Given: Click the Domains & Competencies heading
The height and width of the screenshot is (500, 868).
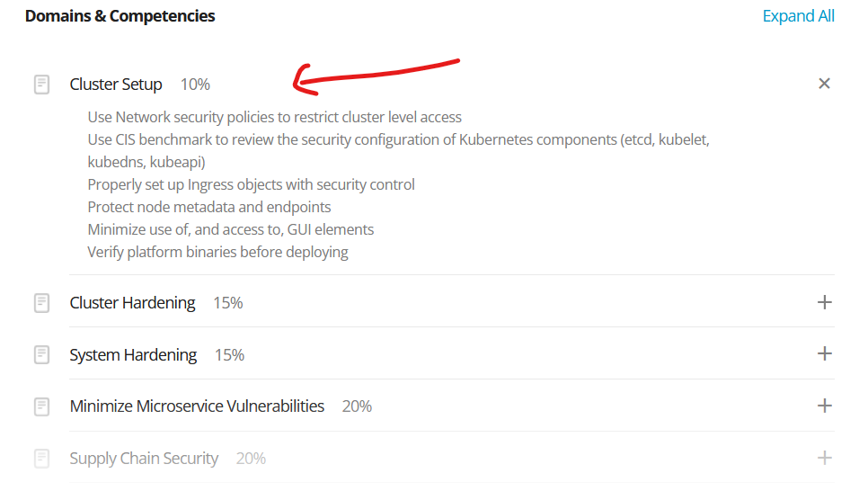Looking at the screenshot, I should pos(120,16).
